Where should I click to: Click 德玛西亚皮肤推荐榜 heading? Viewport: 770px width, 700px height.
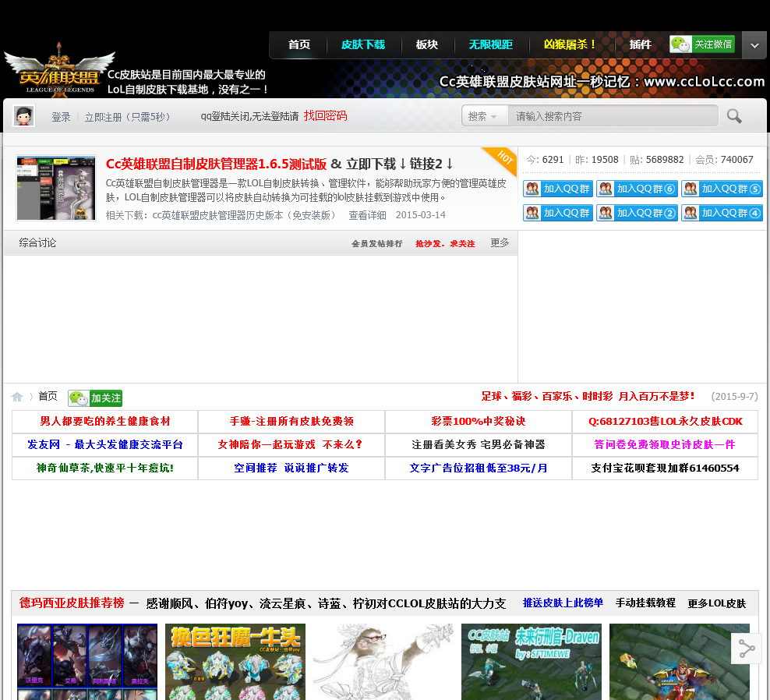[x=72, y=603]
